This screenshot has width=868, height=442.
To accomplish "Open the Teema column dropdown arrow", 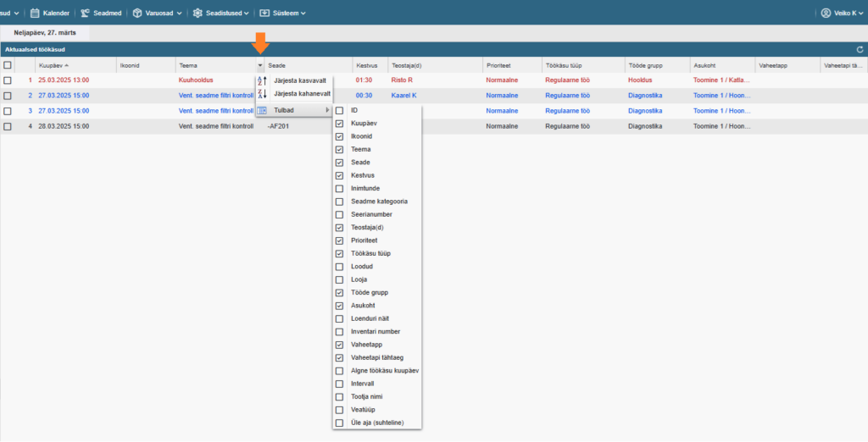I will coord(259,65).
